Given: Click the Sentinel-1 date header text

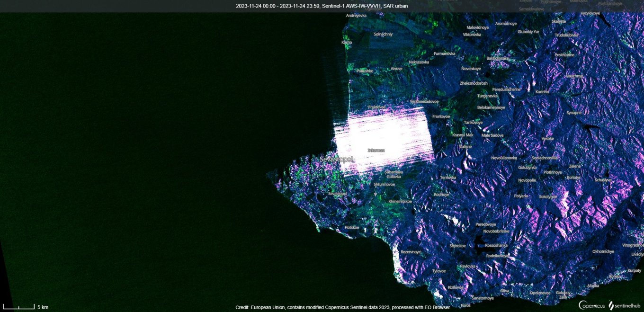Looking at the screenshot, I should 322,6.
